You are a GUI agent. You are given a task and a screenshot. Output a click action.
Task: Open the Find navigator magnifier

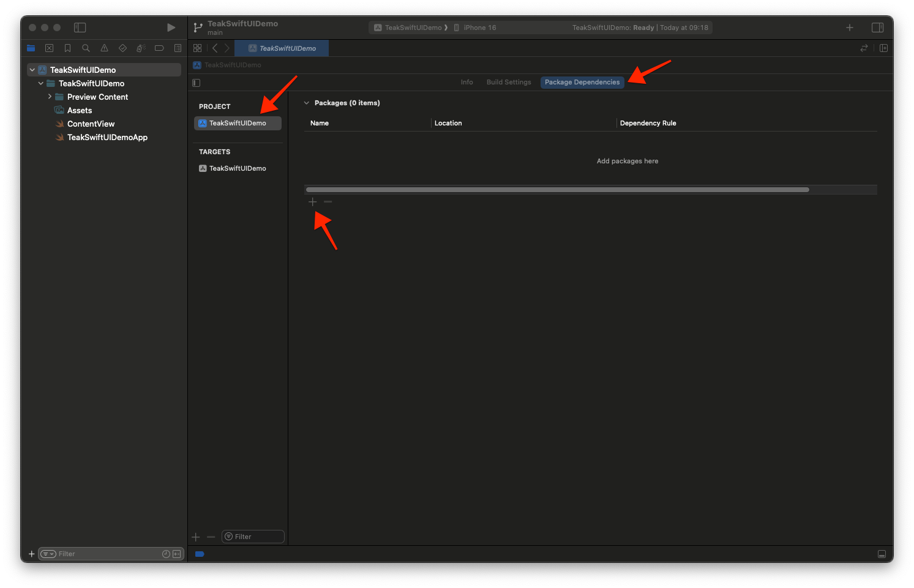pyautogui.click(x=86, y=48)
